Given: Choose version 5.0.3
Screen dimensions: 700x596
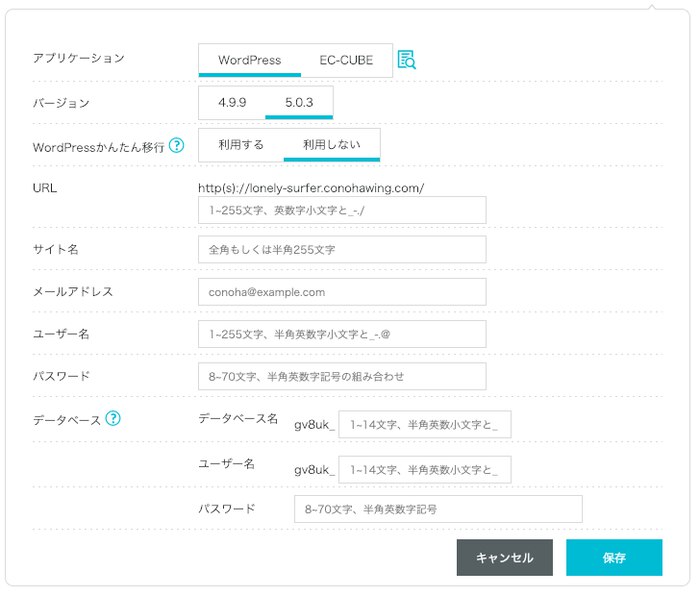Looking at the screenshot, I should (x=299, y=103).
